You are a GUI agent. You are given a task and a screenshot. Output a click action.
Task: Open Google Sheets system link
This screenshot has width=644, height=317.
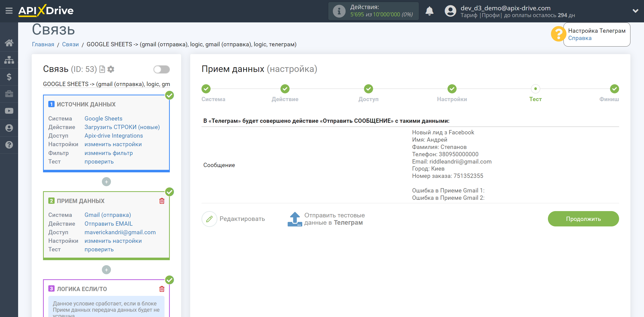pos(103,118)
